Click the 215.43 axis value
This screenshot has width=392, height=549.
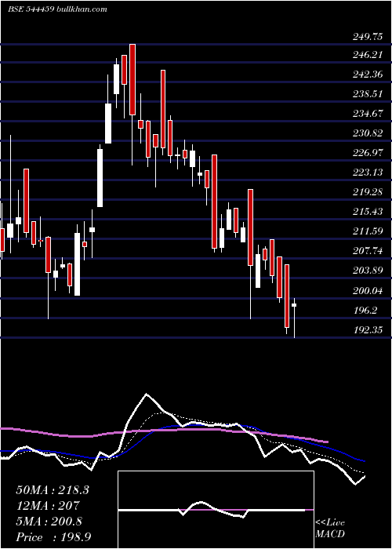[x=368, y=212]
